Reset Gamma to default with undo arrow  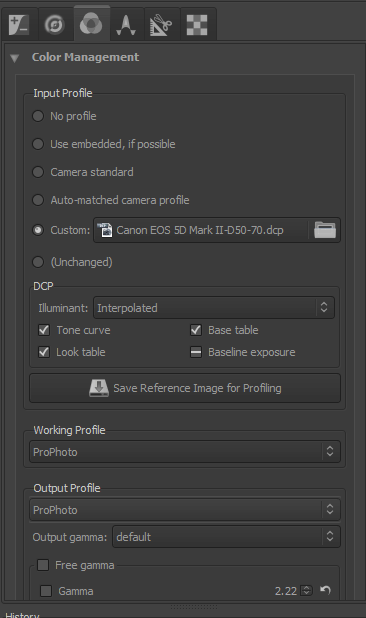[x=325, y=590]
